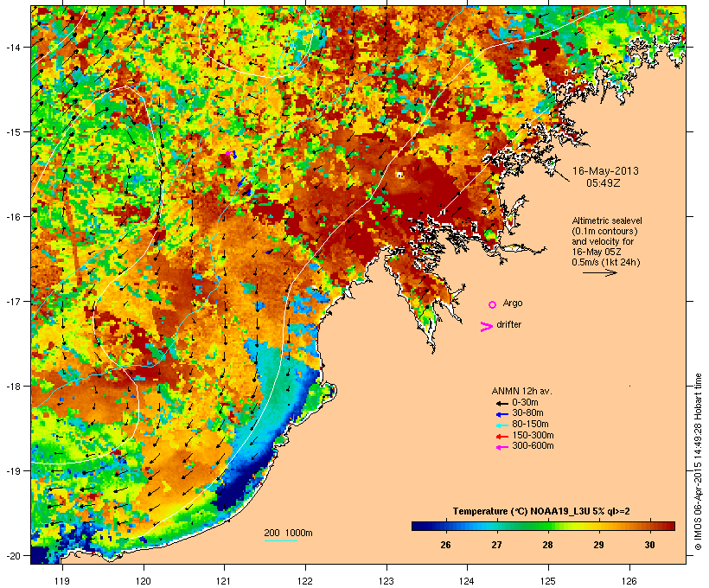This screenshot has width=709, height=588.
Task: Click the 150-300m depth label
Action: pos(533,435)
